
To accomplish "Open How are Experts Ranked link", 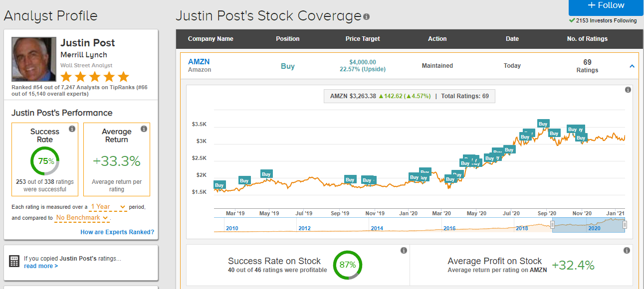I will pos(117,232).
